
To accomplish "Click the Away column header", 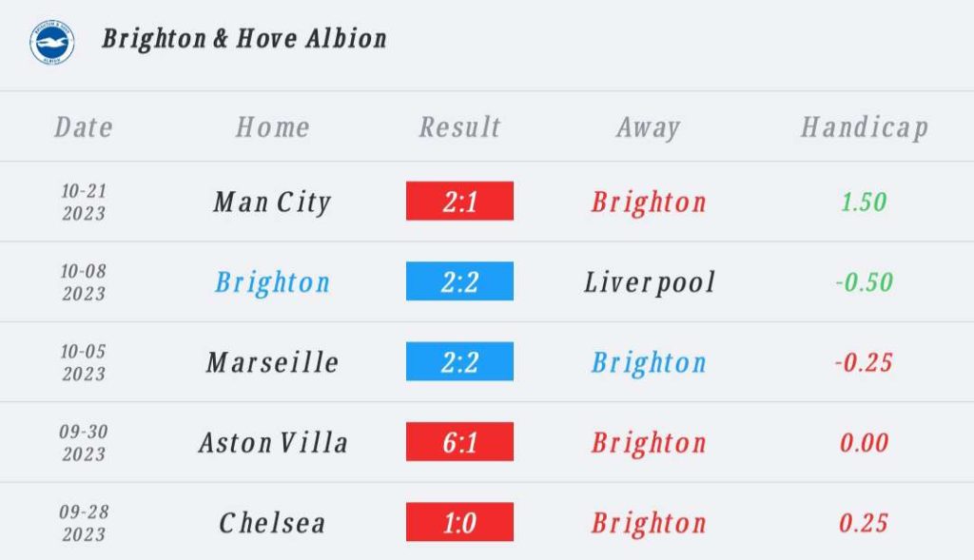I will (x=649, y=128).
